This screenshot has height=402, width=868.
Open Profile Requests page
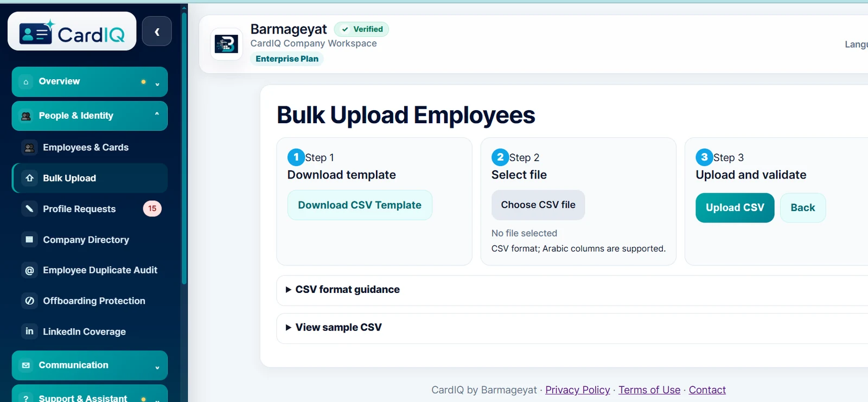pyautogui.click(x=90, y=209)
